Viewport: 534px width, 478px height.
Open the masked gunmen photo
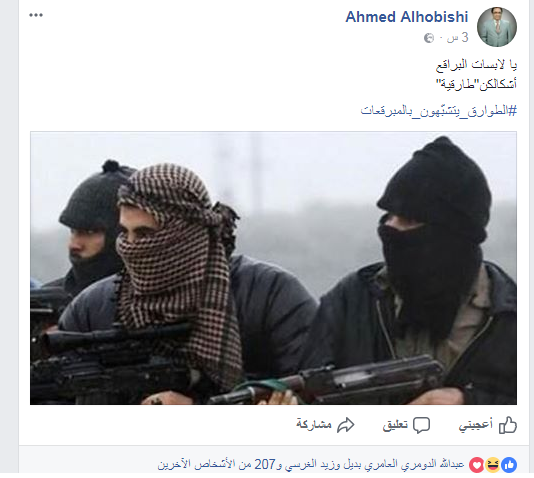[273, 268]
